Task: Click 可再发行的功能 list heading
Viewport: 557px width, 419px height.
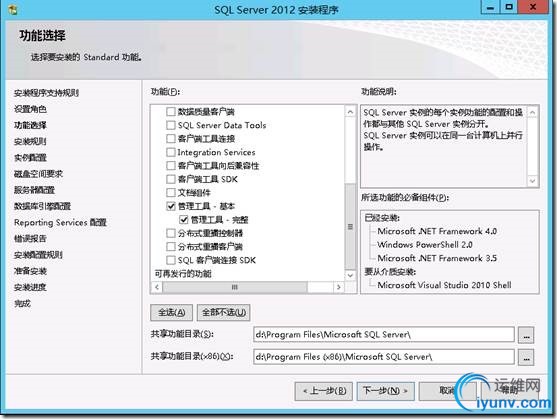Action: point(183,274)
